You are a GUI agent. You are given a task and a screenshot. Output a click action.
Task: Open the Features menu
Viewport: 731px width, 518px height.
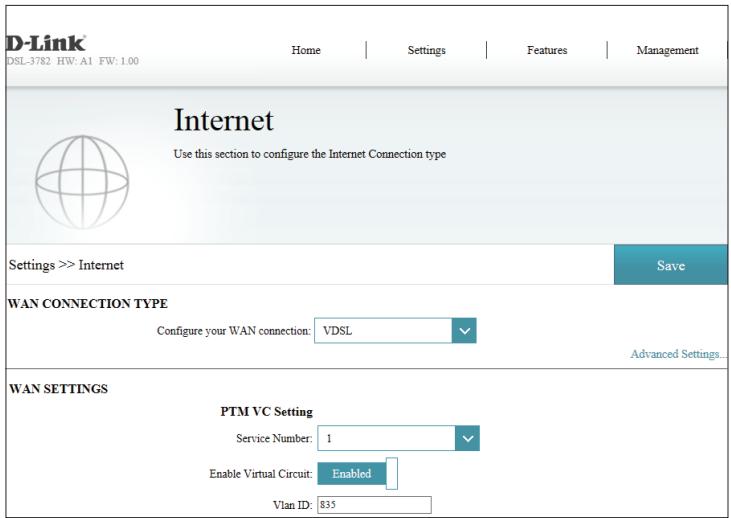click(x=547, y=51)
